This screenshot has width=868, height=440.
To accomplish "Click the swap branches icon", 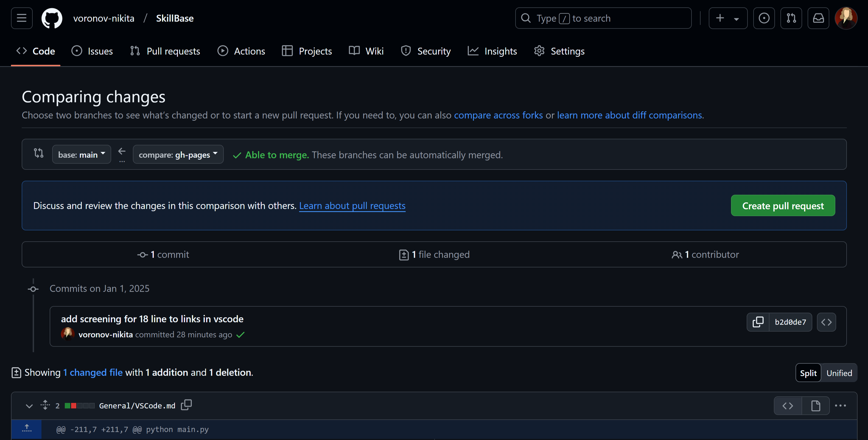I will [39, 154].
